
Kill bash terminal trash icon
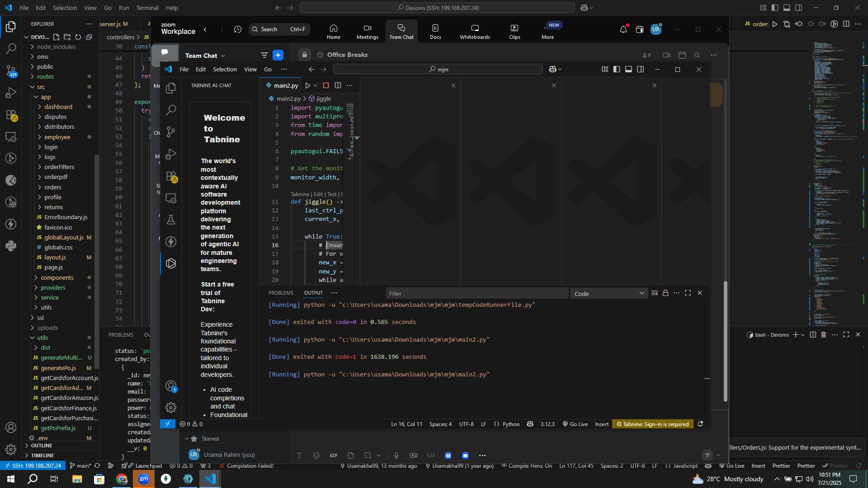[823, 335]
